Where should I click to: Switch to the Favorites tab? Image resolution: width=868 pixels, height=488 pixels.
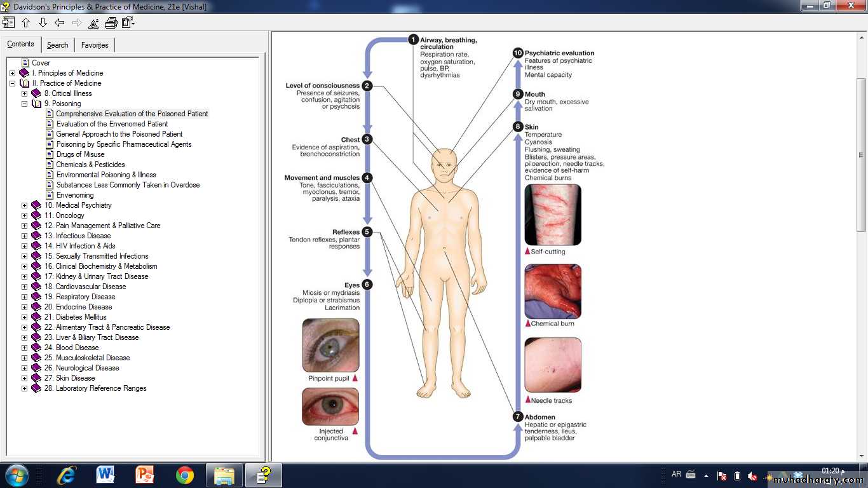click(95, 45)
